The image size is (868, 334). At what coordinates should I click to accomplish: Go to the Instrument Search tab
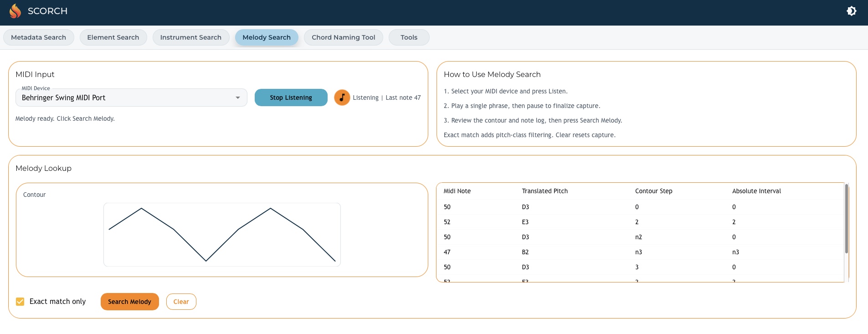tap(191, 37)
